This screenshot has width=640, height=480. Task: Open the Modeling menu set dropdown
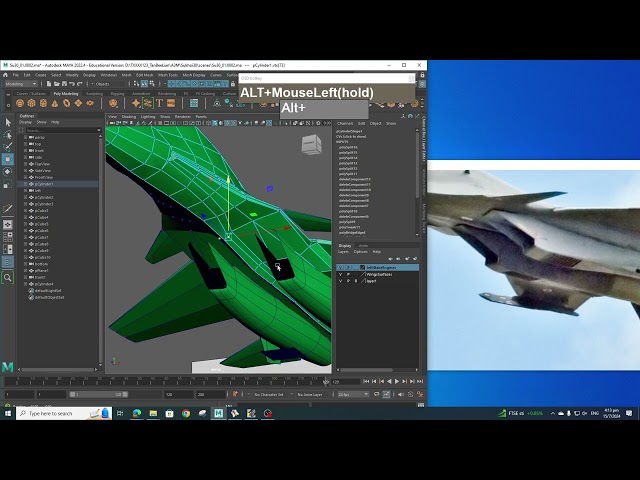[x=21, y=84]
